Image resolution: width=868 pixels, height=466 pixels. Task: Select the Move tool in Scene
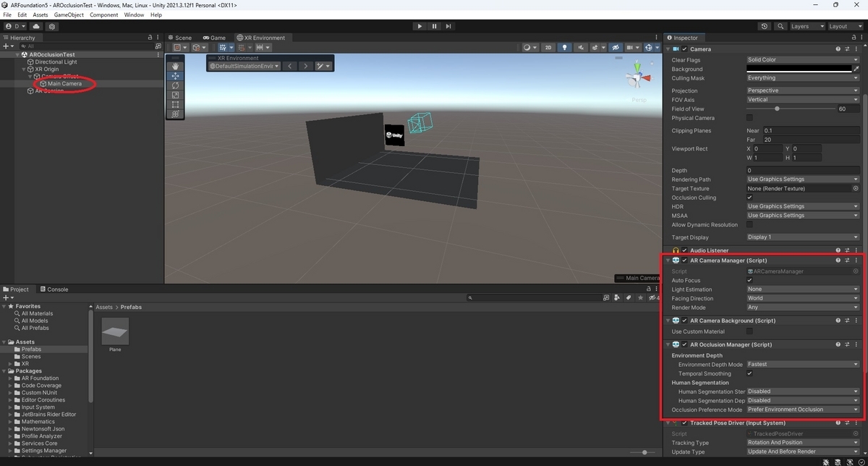point(175,76)
